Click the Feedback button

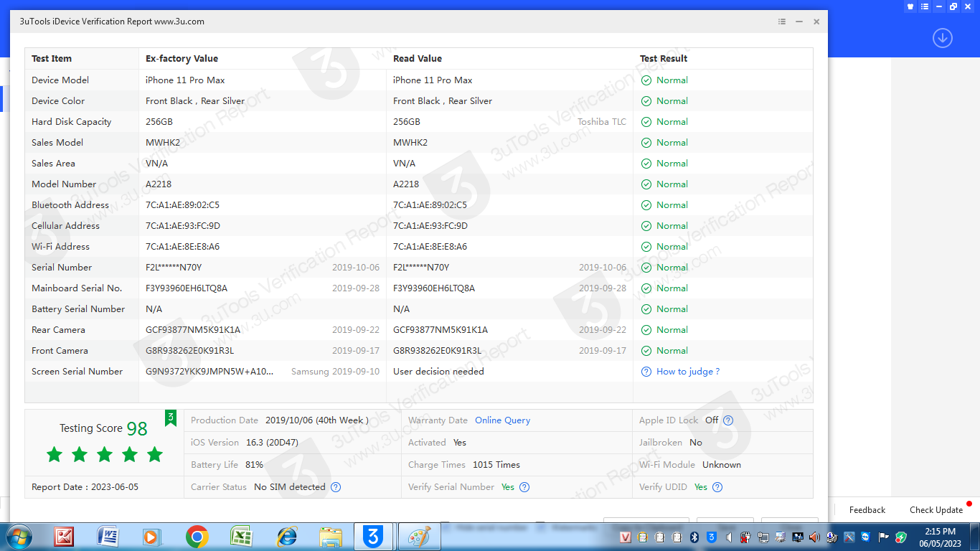[867, 510]
